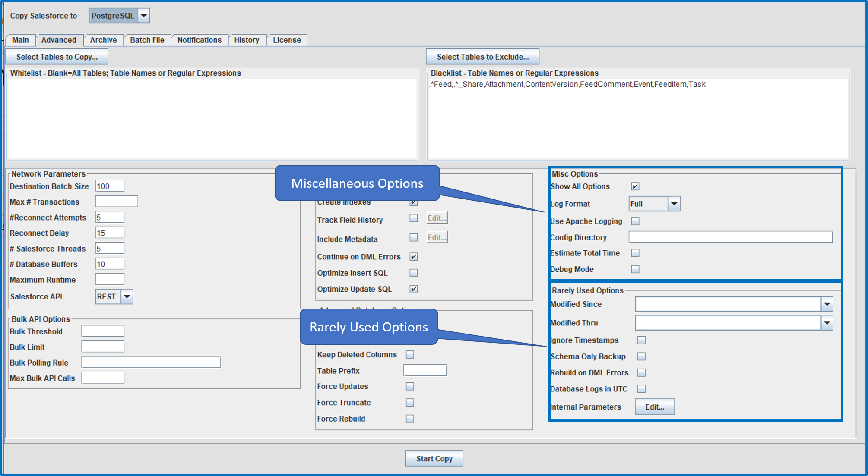The height and width of the screenshot is (476, 868).
Task: Toggle the Include Metadata checkbox
Action: point(414,237)
